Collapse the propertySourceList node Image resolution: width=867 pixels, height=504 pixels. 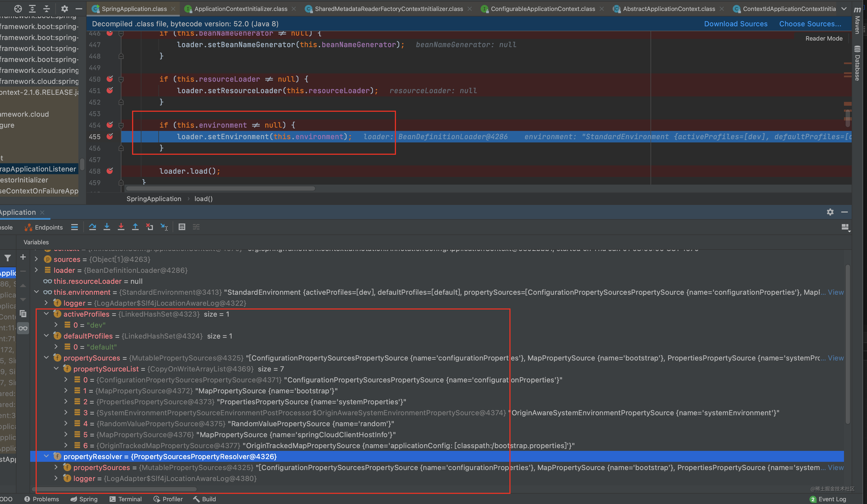click(x=56, y=368)
